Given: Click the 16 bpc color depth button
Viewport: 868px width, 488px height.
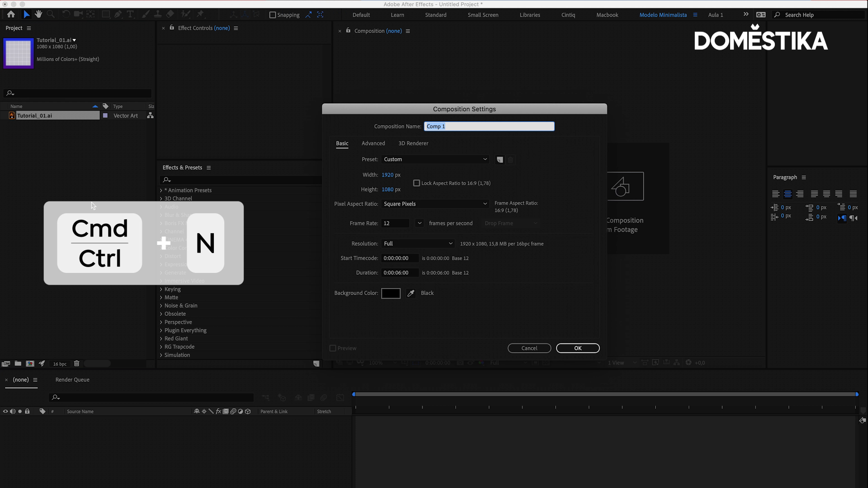Looking at the screenshot, I should [x=60, y=364].
